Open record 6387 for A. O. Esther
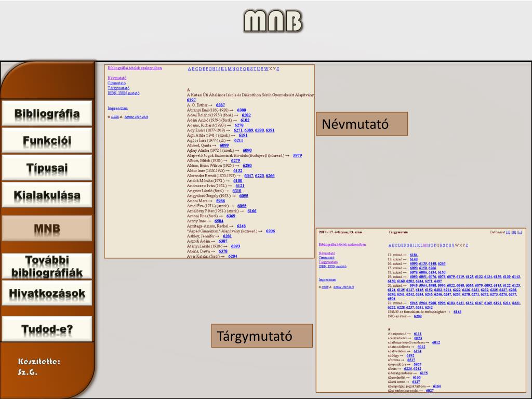Viewport: 532px width, 399px height. 220,105
